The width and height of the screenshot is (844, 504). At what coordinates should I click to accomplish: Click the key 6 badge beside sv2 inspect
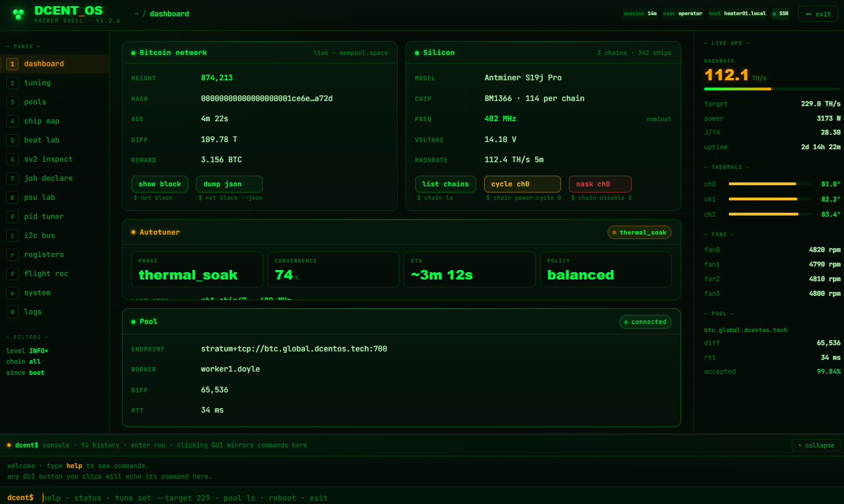tap(12, 159)
